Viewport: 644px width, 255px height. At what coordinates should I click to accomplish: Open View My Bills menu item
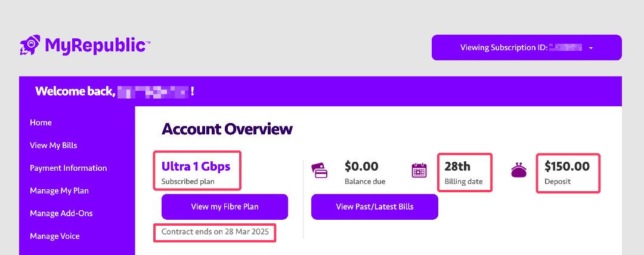(54, 145)
